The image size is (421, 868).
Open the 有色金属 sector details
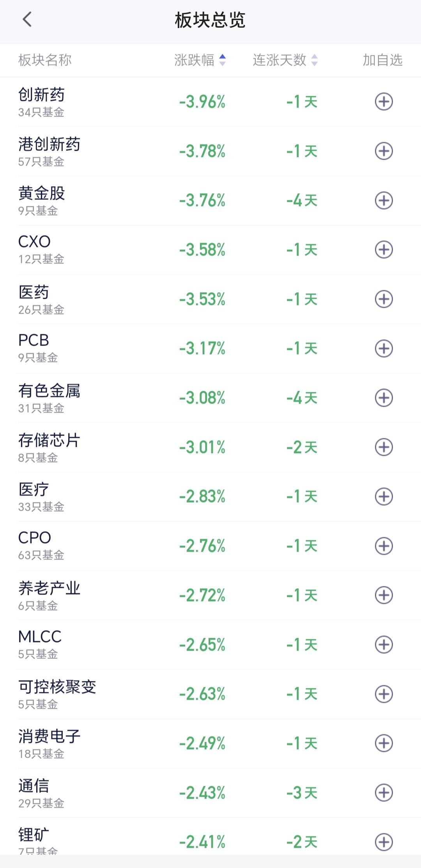210,398
